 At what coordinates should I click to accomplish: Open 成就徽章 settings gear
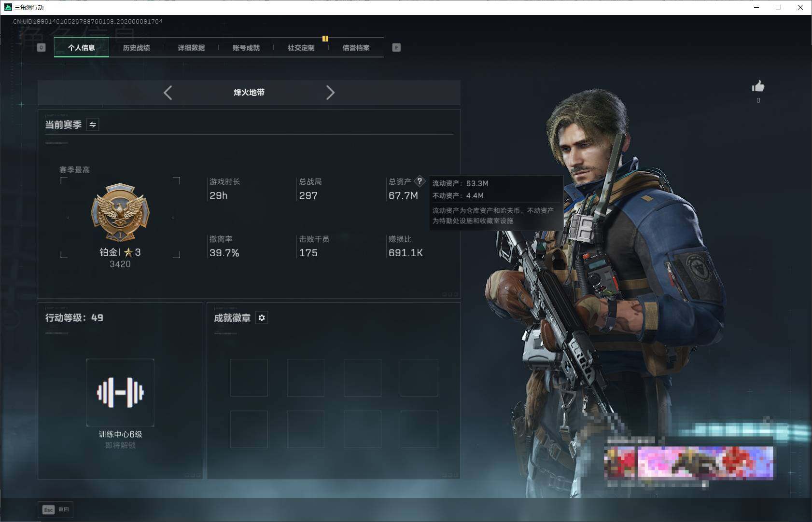(262, 317)
